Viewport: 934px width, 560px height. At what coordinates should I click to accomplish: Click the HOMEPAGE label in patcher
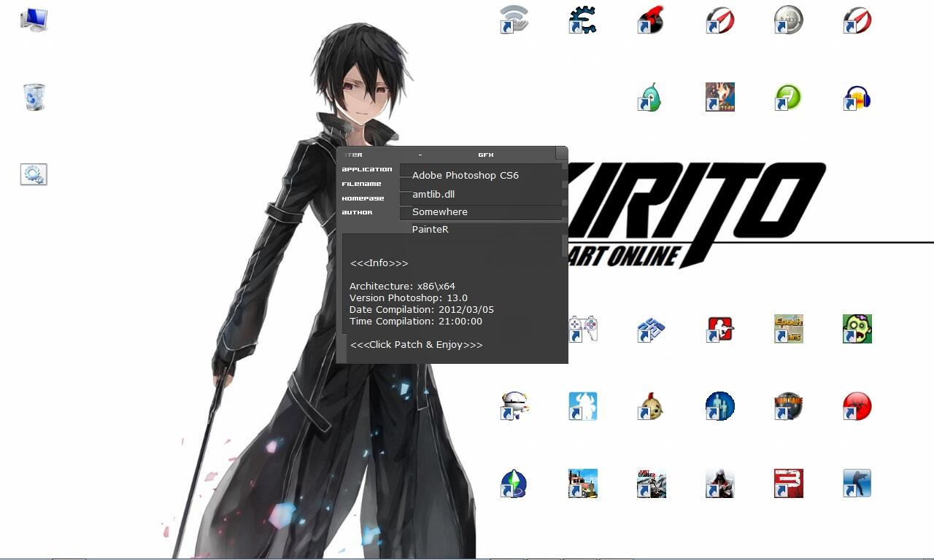coord(363,198)
